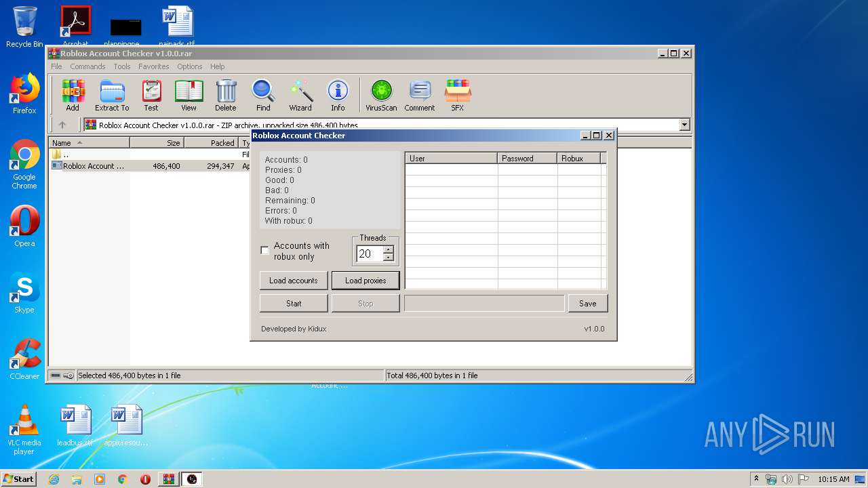Click the Threads number field
This screenshot has height=488, width=868.
point(370,253)
